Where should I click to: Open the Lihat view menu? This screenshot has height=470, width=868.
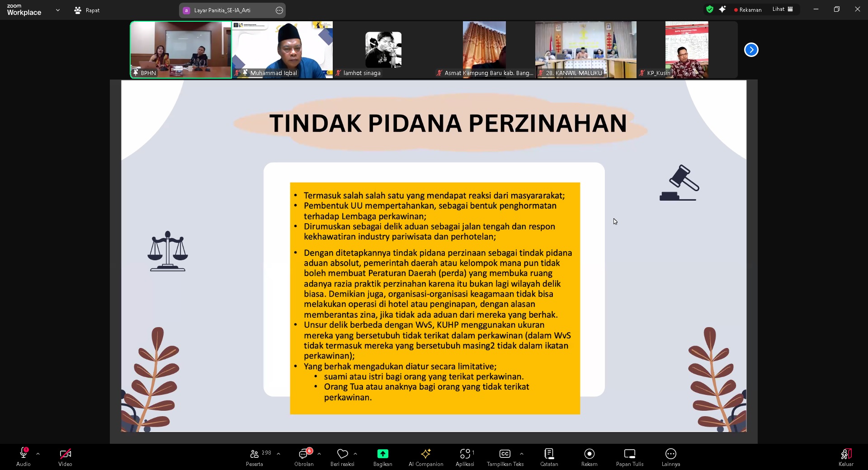(783, 9)
